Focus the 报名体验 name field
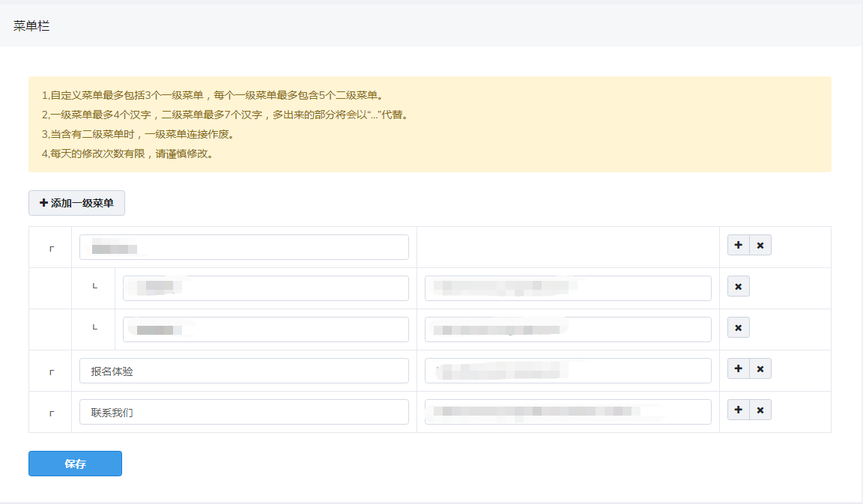The image size is (863, 504). point(243,371)
